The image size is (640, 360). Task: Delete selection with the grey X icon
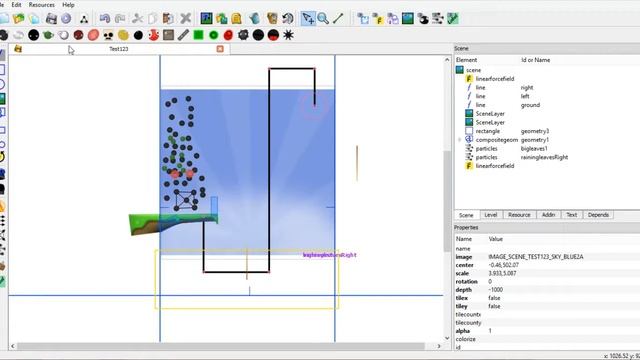(x=186, y=18)
